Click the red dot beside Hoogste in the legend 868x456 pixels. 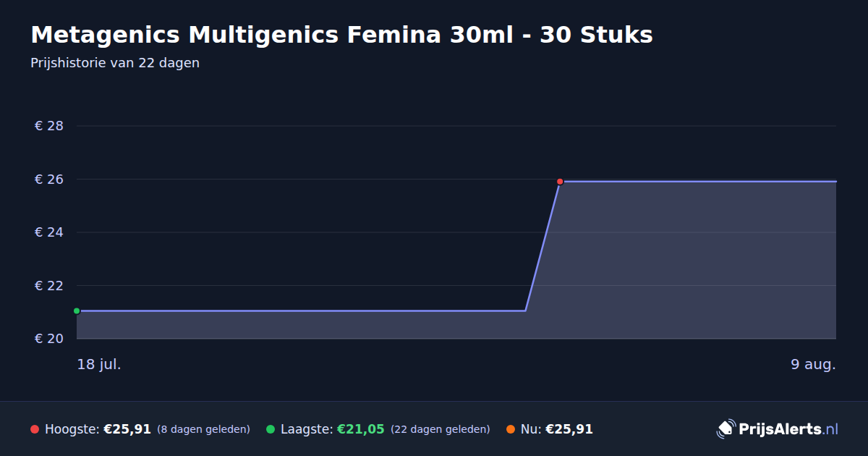click(x=35, y=429)
